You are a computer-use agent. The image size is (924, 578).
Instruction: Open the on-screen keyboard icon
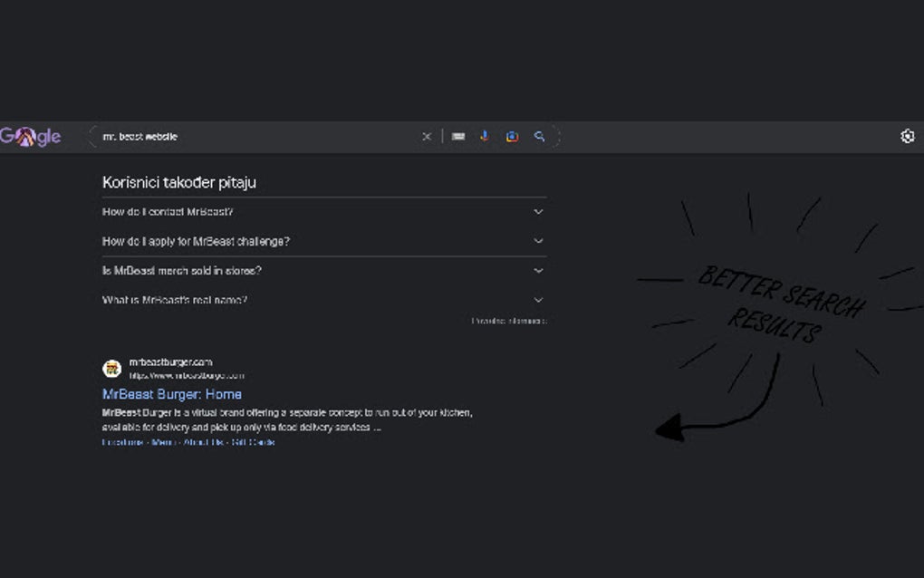tap(458, 136)
